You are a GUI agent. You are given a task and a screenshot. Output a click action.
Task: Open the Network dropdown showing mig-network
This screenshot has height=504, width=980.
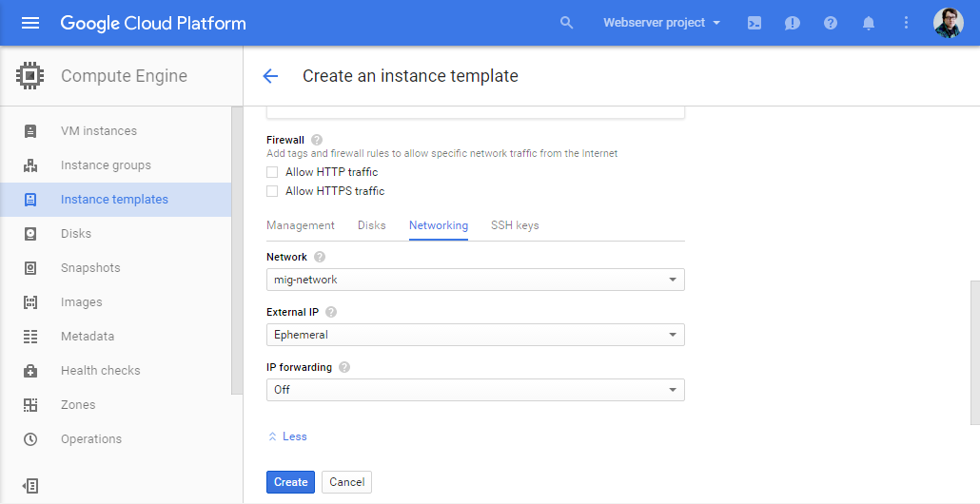(x=475, y=280)
